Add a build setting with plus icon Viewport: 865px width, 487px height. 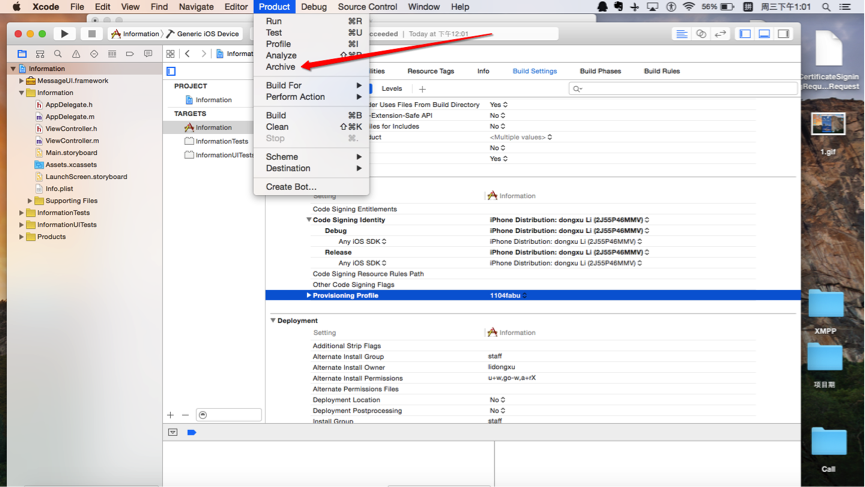click(423, 89)
